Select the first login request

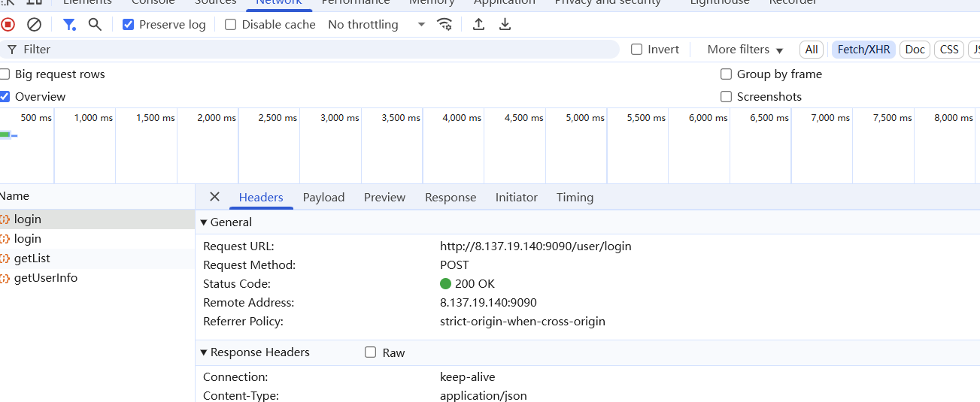97,219
